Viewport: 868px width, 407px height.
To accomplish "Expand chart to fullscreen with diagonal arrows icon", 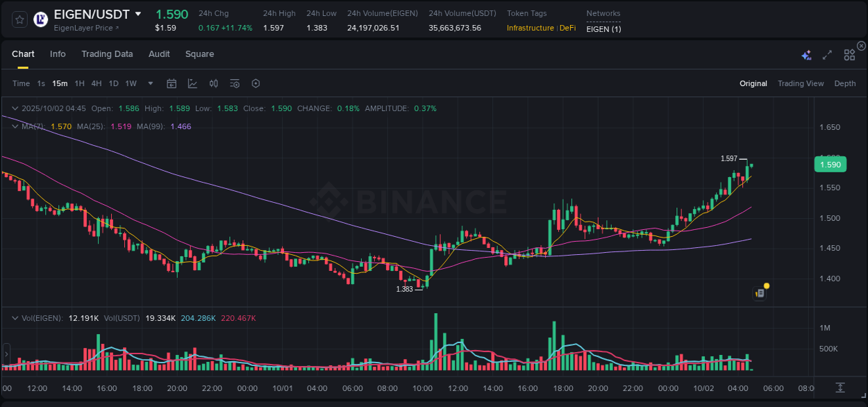I will tap(826, 53).
